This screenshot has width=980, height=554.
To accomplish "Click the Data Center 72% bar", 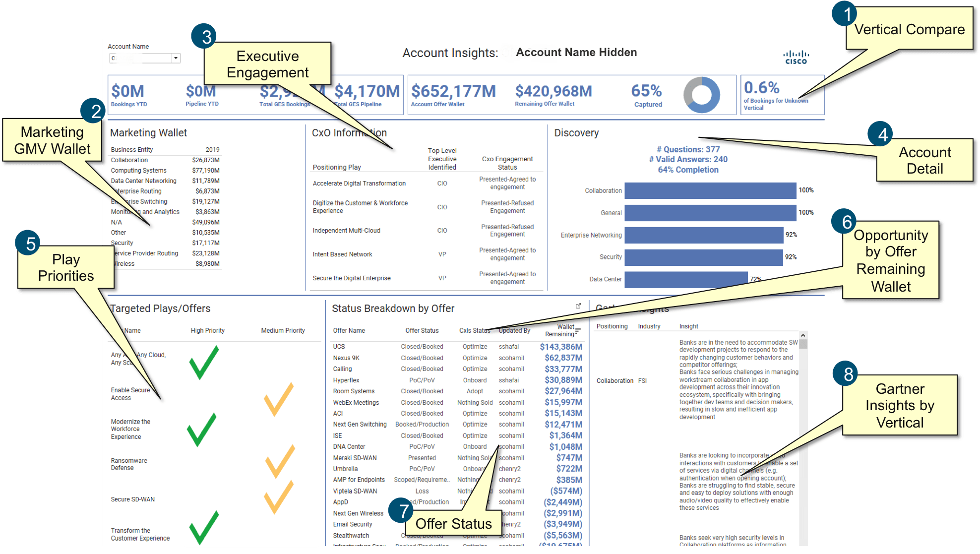I will (686, 279).
